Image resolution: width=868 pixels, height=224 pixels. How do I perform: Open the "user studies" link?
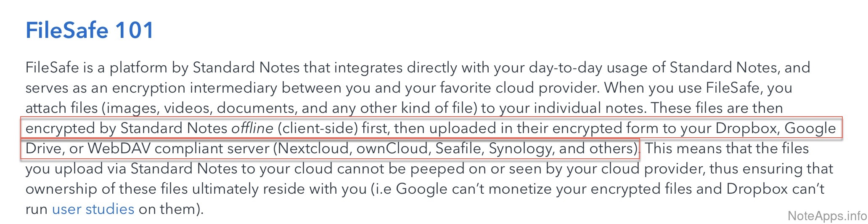click(93, 209)
